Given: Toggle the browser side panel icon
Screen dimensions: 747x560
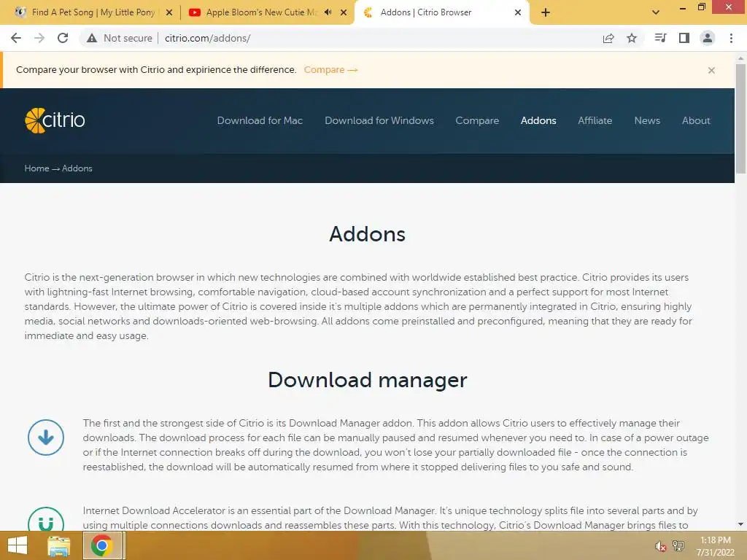Looking at the screenshot, I should pos(684,38).
